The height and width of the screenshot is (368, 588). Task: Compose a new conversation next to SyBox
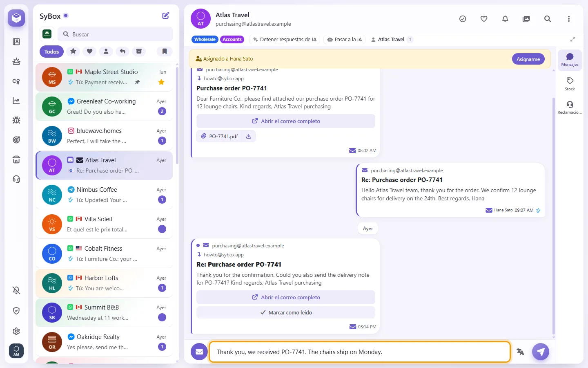pos(166,16)
